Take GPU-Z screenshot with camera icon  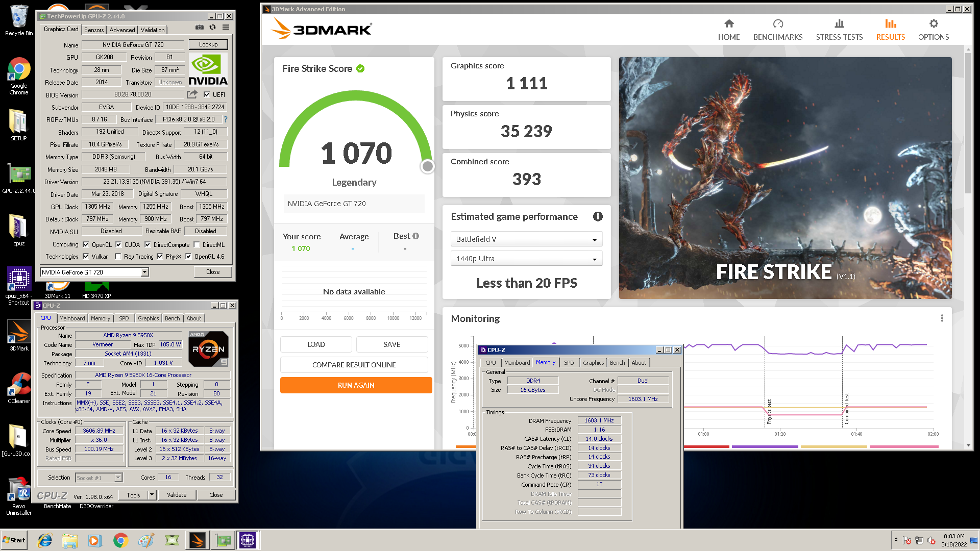click(200, 28)
